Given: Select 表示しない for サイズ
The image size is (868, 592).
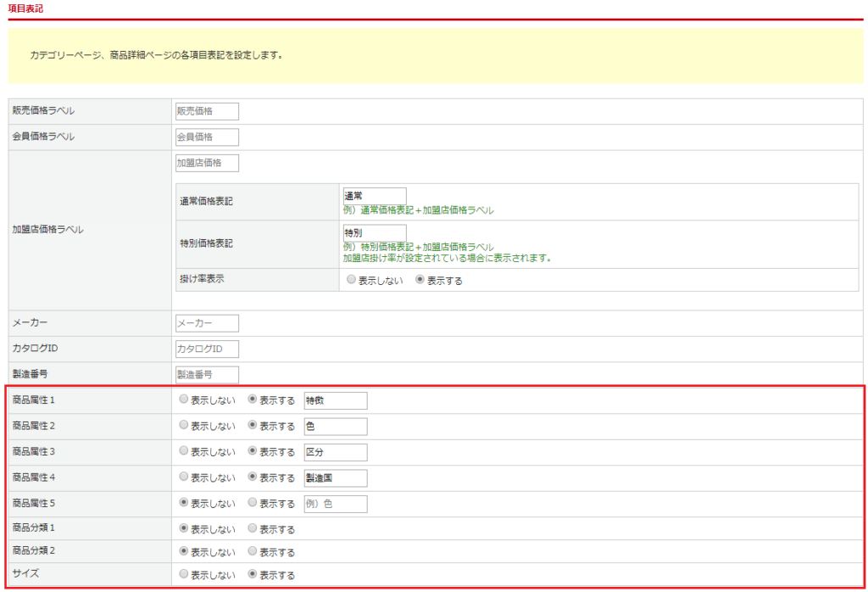Looking at the screenshot, I should pos(184,574).
